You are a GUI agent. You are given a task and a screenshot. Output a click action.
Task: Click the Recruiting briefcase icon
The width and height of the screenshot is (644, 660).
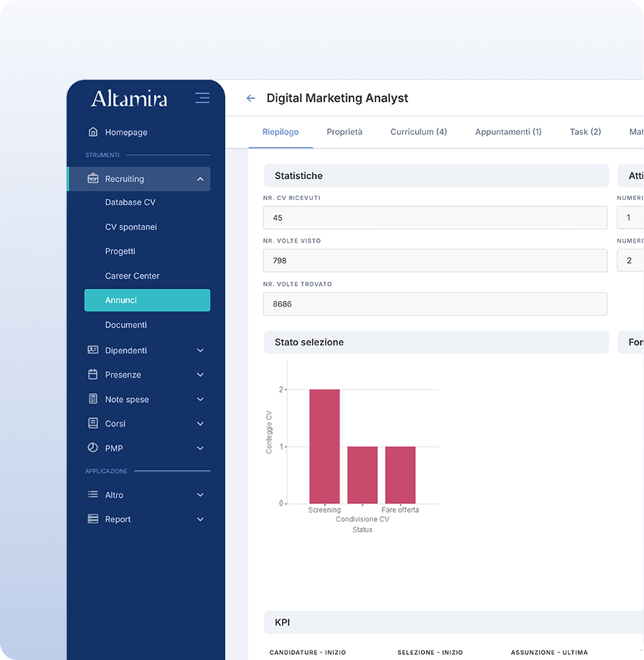[x=93, y=179]
